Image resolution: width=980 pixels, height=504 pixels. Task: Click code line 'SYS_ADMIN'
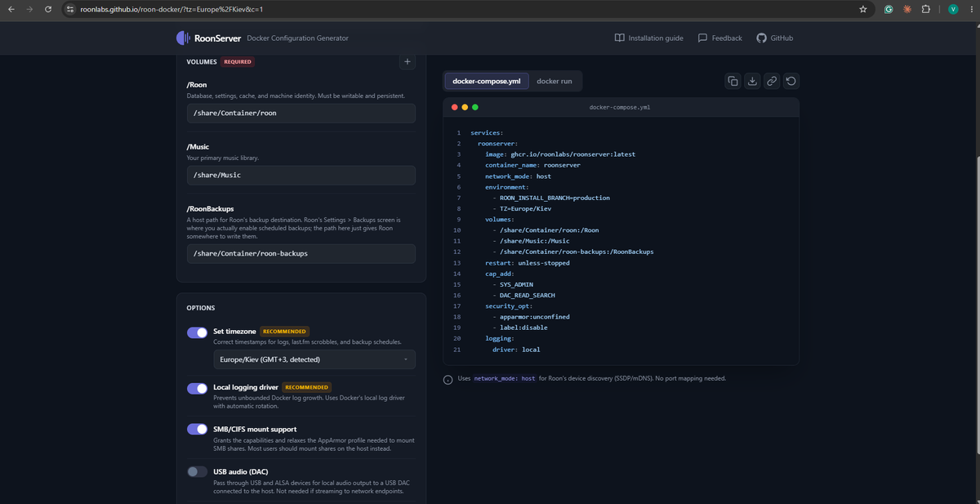(x=517, y=284)
